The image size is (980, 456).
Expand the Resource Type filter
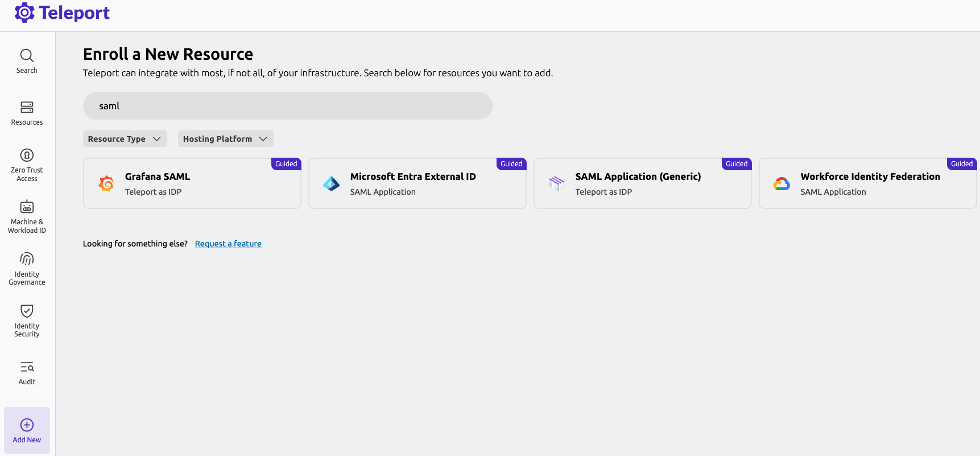tap(125, 139)
